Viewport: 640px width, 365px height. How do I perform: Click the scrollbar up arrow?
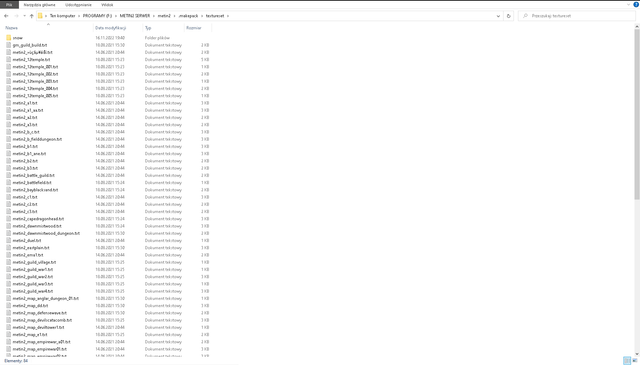pos(637,26)
